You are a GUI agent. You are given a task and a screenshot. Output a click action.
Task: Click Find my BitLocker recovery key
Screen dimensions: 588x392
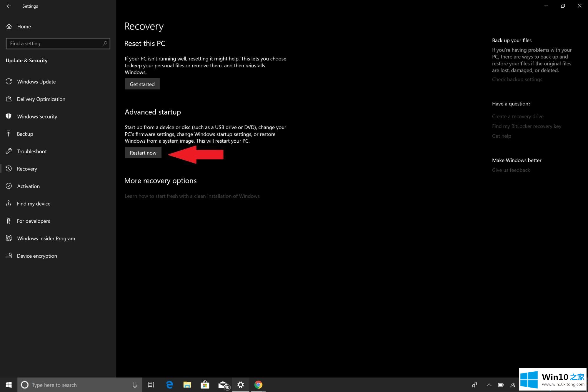[527, 126]
